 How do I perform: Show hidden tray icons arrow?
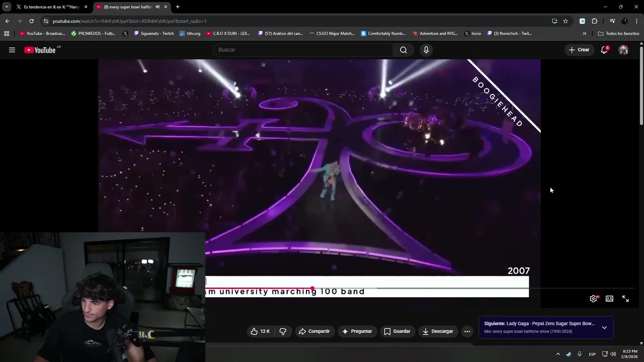click(558, 354)
